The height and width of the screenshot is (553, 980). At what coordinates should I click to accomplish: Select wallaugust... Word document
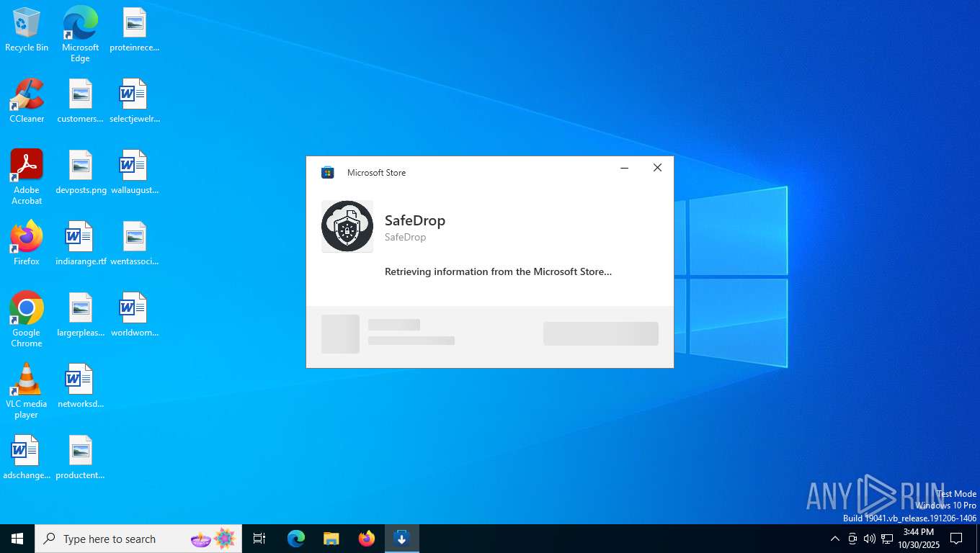click(134, 172)
